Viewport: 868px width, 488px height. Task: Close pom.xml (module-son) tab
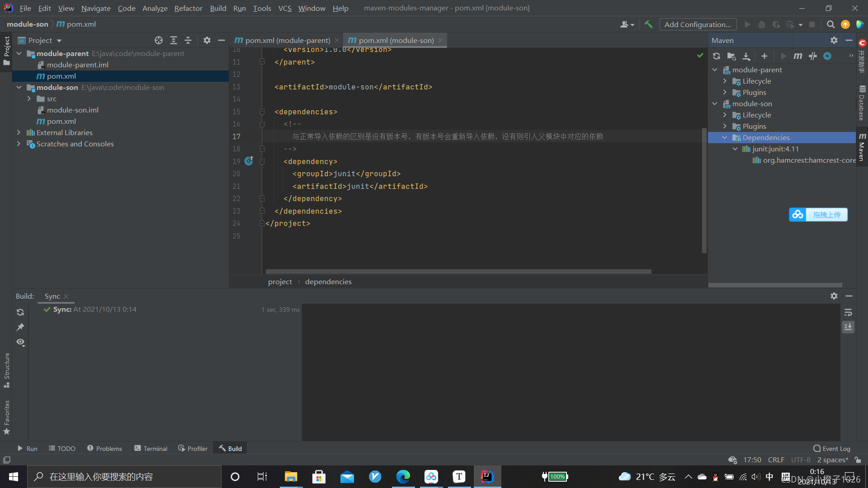(x=440, y=40)
